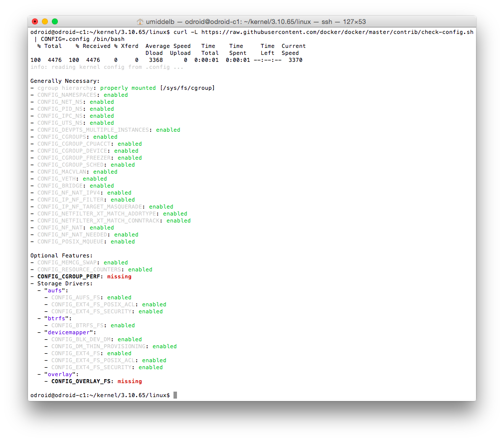Click 'Generally Necessary:' heading
Image resolution: width=504 pixels, height=441 pixels.
click(x=65, y=81)
